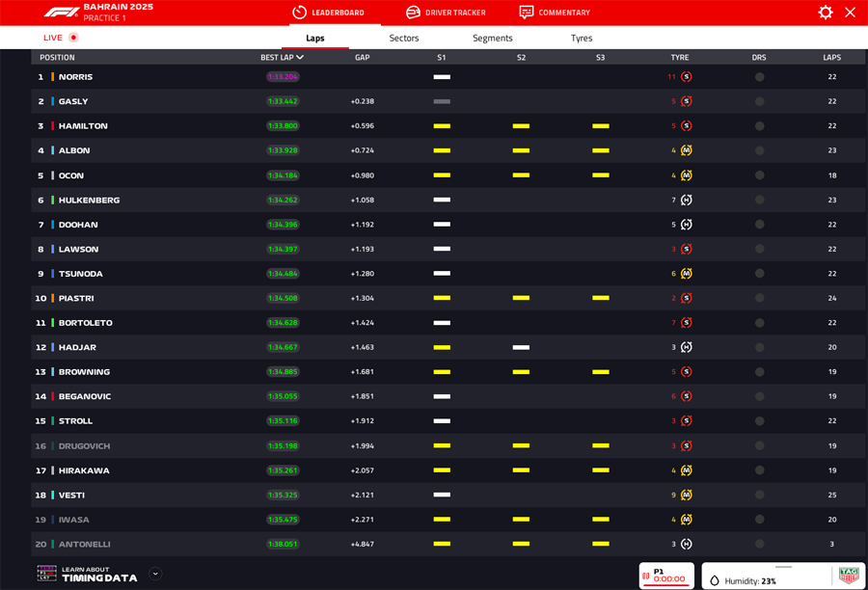This screenshot has height=590, width=868.
Task: Click Norris's soft tyre icon
Action: (x=686, y=77)
